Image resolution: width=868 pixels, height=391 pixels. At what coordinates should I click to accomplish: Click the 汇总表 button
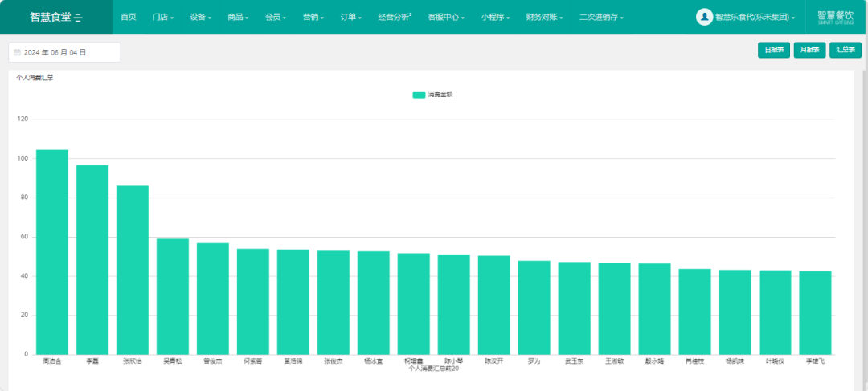(x=845, y=50)
